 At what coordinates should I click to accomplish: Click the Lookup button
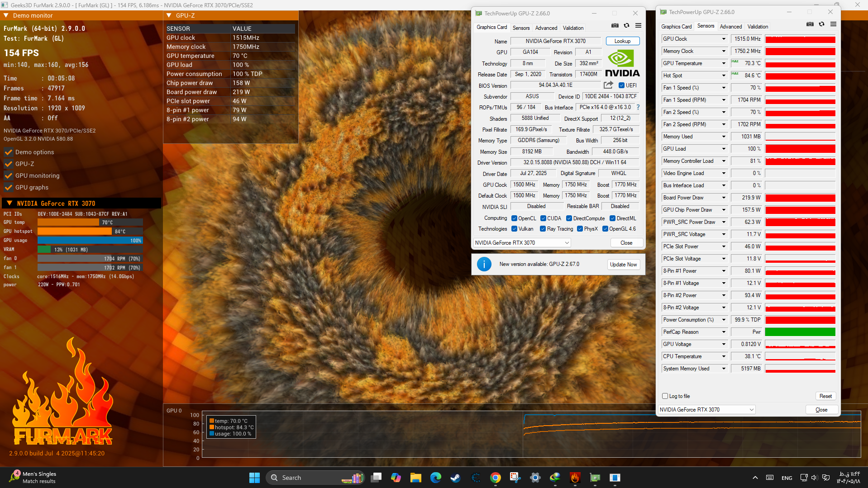622,41
